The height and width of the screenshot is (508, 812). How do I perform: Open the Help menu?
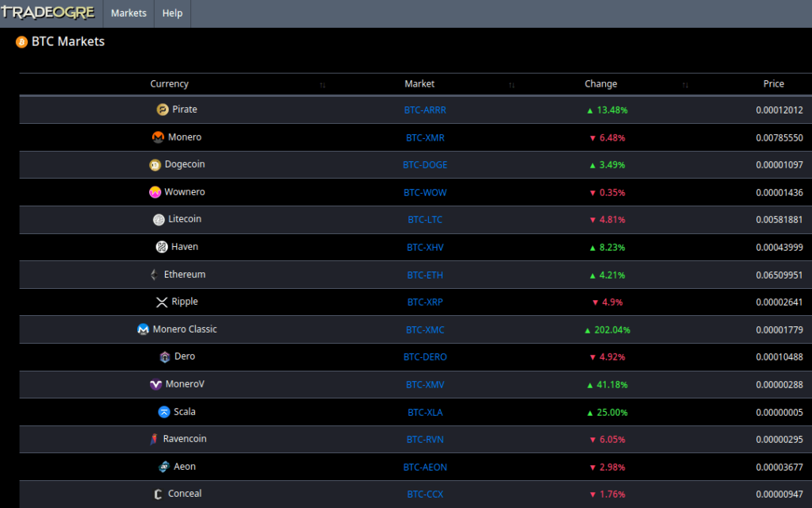click(172, 13)
